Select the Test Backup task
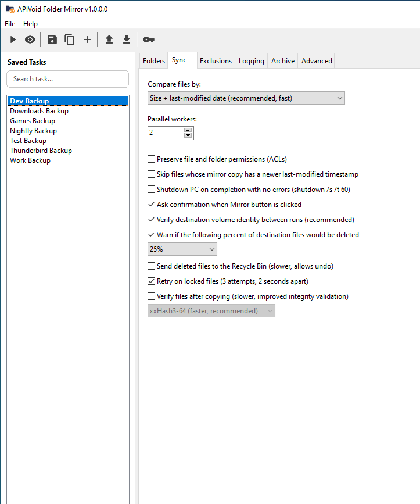420x504 pixels. [68, 141]
